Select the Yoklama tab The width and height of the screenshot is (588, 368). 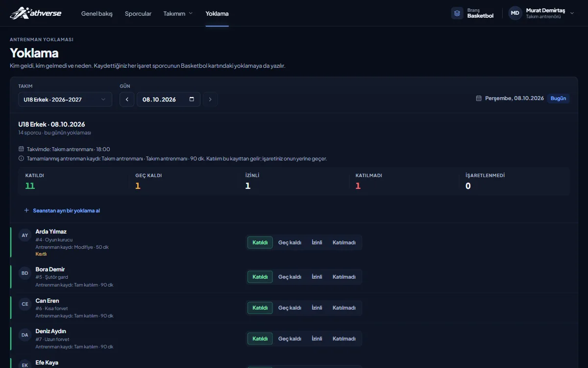217,13
